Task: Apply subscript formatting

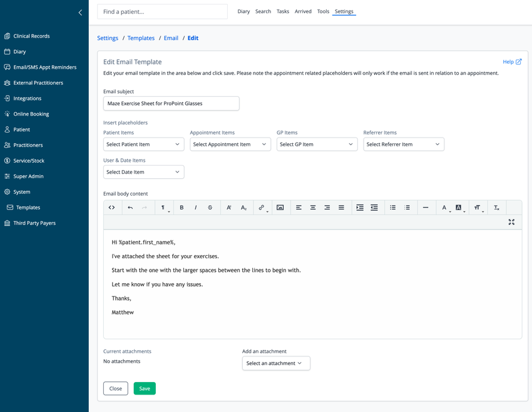Action: (x=243, y=208)
